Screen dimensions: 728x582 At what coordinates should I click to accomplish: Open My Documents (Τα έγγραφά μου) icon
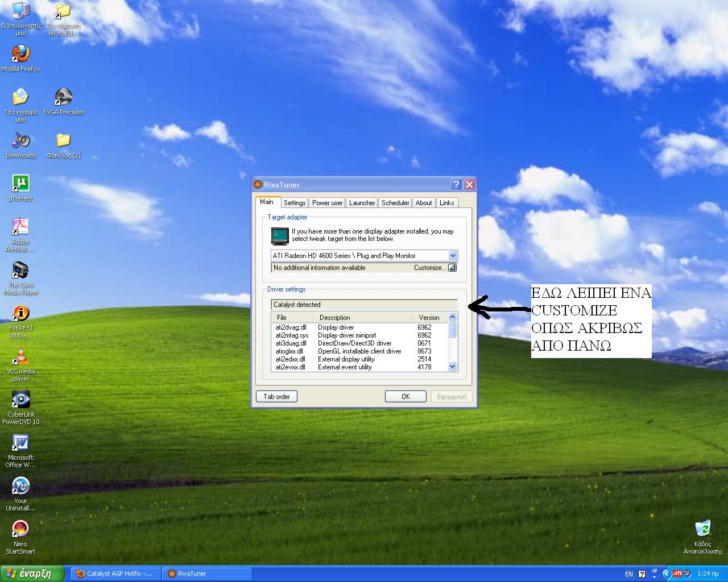(20, 105)
